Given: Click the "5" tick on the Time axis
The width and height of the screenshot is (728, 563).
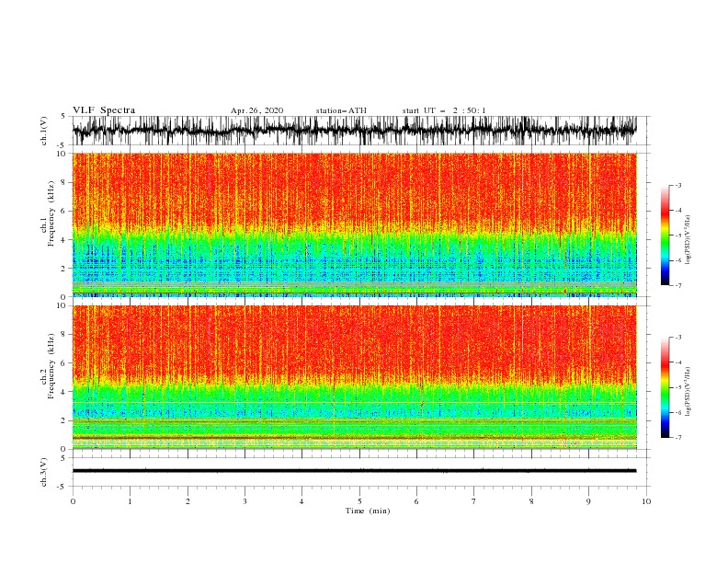Looking at the screenshot, I should 359,502.
